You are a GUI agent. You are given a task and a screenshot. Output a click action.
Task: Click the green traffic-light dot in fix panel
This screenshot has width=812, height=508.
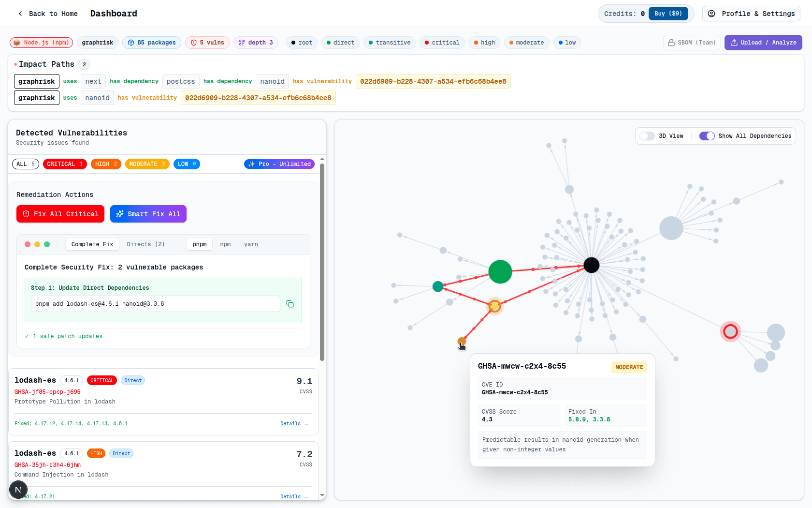pos(47,244)
